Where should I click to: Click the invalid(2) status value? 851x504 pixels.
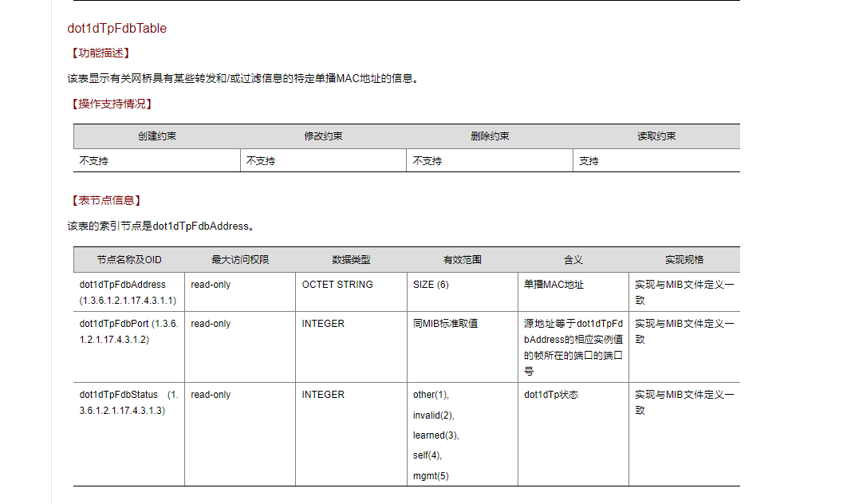point(434,415)
